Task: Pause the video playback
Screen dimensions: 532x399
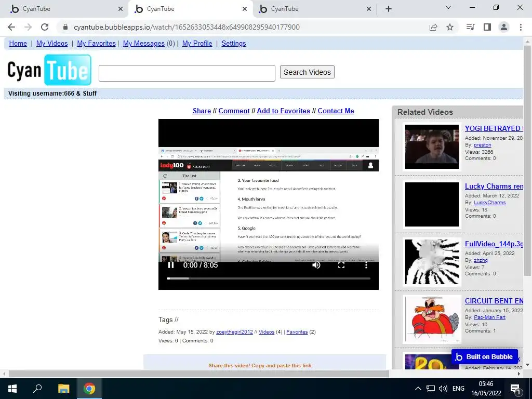Action: 171,265
